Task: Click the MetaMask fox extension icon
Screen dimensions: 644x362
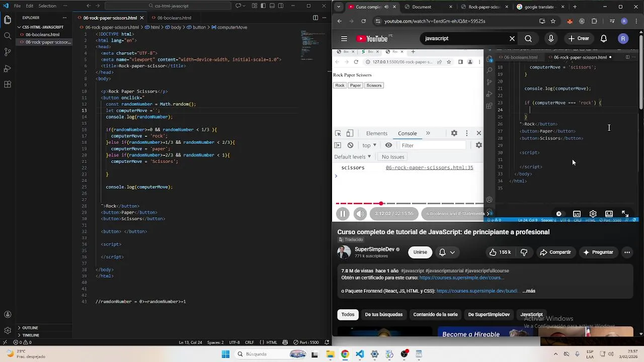Action: 570,21
